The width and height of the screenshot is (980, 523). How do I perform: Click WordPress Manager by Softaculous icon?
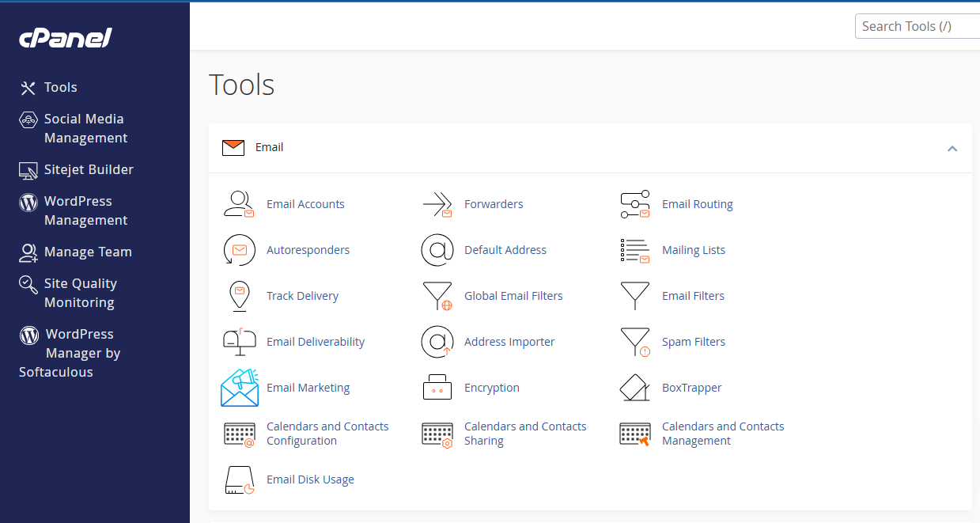[29, 335]
